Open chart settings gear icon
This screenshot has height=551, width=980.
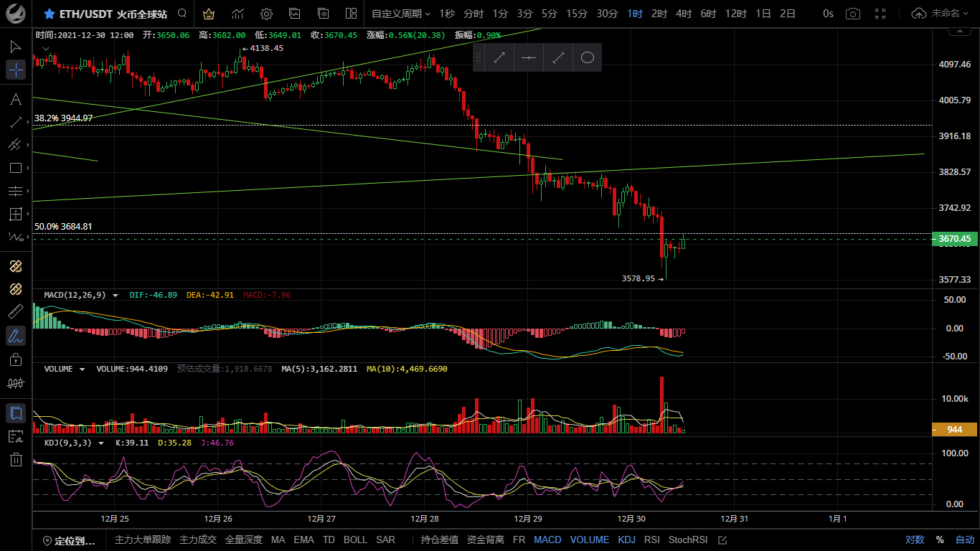[x=266, y=14]
